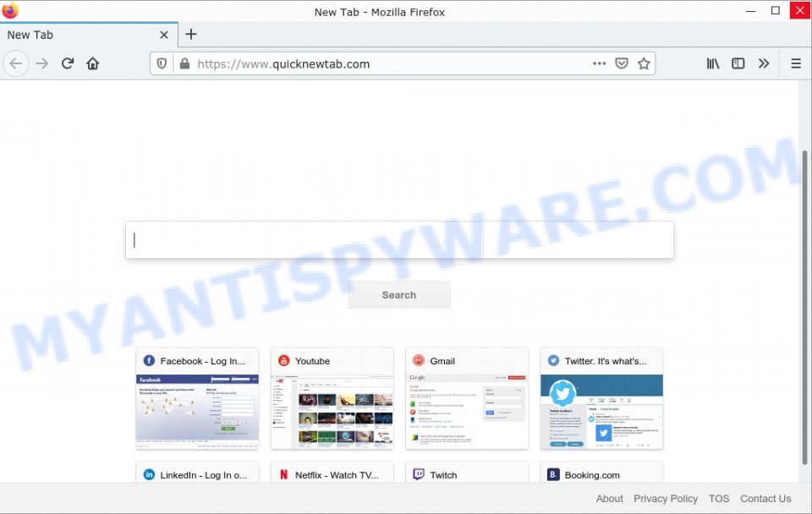The image size is (812, 514).
Task: Open the Library toolbar button
Action: (713, 63)
